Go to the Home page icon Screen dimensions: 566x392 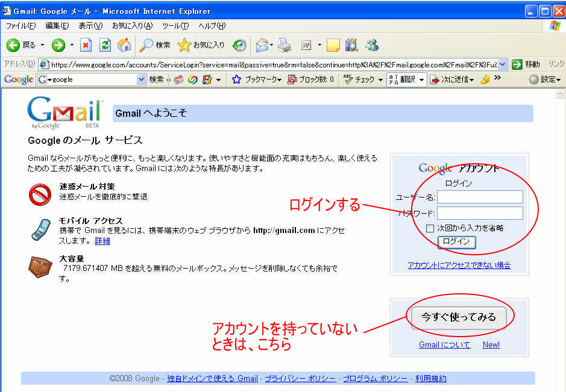tap(124, 45)
